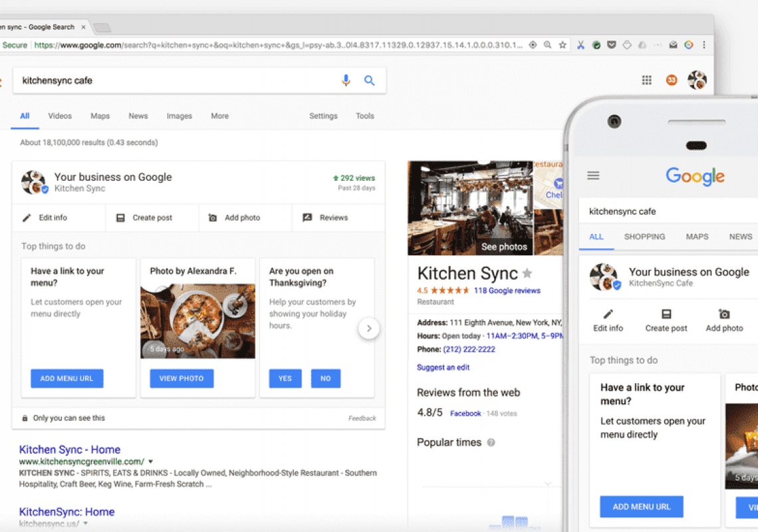Tap ADD MENU URL button on phone

[642, 506]
